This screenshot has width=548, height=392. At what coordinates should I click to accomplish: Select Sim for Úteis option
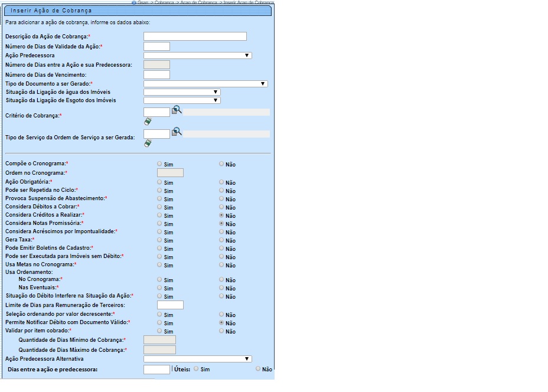(x=196, y=368)
